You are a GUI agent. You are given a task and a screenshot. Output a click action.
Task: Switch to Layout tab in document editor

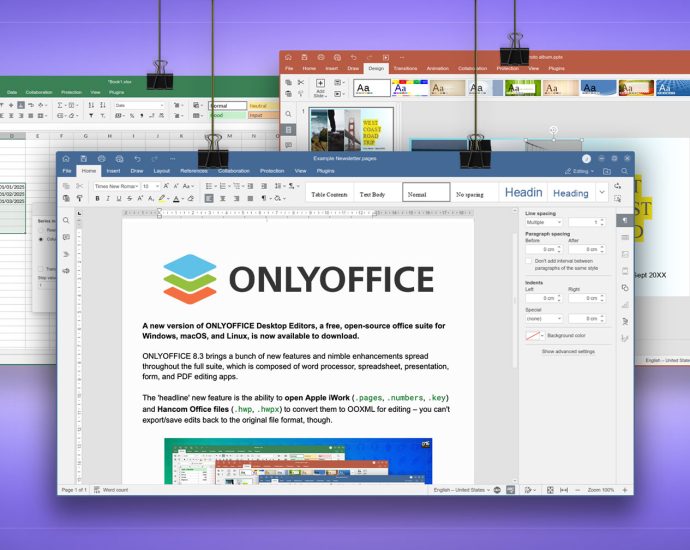(161, 171)
